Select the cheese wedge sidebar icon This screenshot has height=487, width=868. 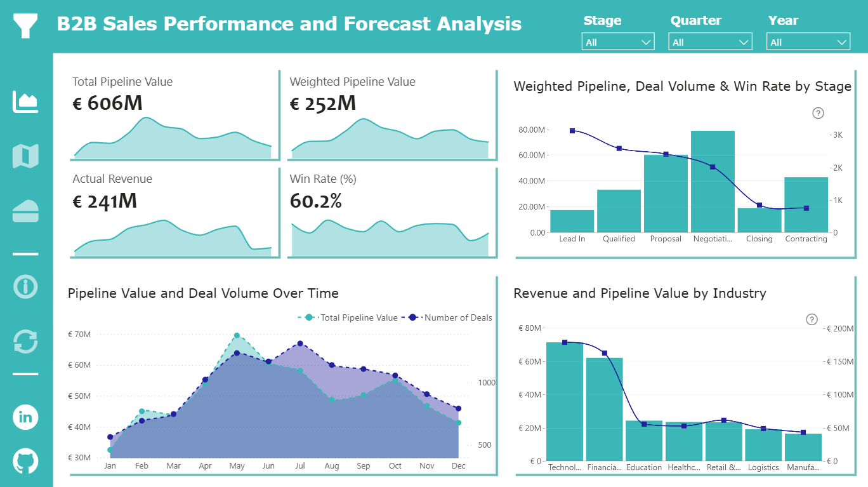point(26,211)
